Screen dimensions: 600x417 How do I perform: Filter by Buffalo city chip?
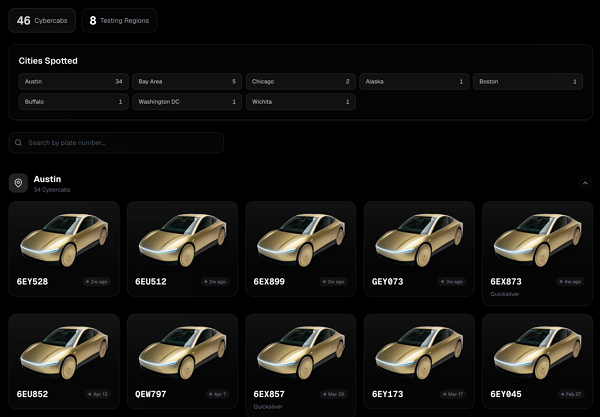(73, 102)
